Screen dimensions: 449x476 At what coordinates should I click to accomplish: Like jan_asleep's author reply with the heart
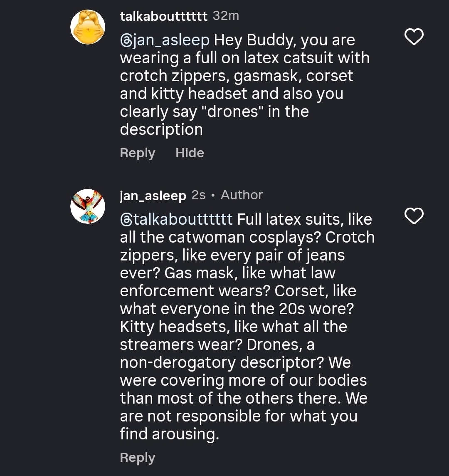tap(414, 216)
